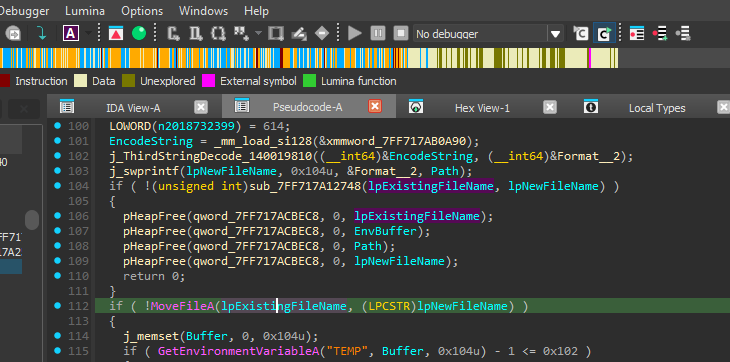Click the add breakpoint list icon
730x362 pixels.
click(x=660, y=33)
